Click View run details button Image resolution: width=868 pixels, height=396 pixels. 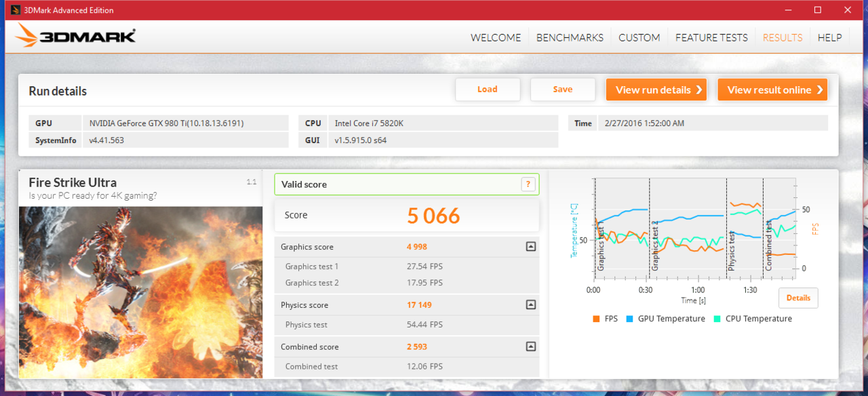(x=656, y=90)
